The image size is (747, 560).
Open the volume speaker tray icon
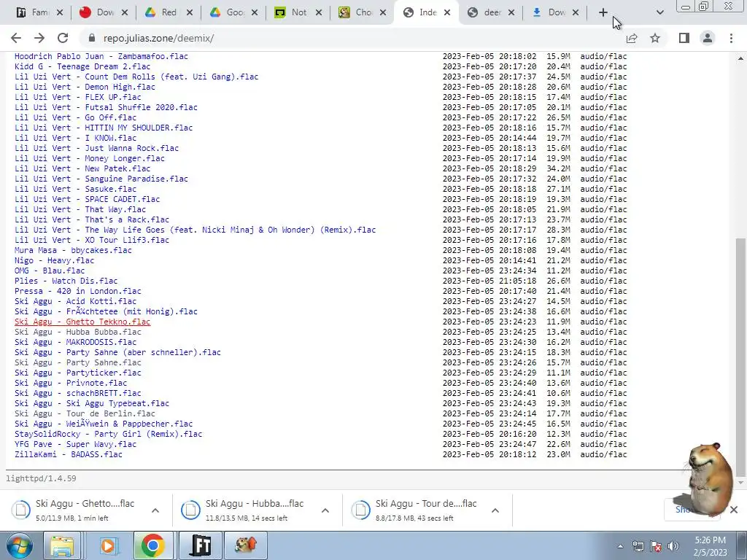673,546
